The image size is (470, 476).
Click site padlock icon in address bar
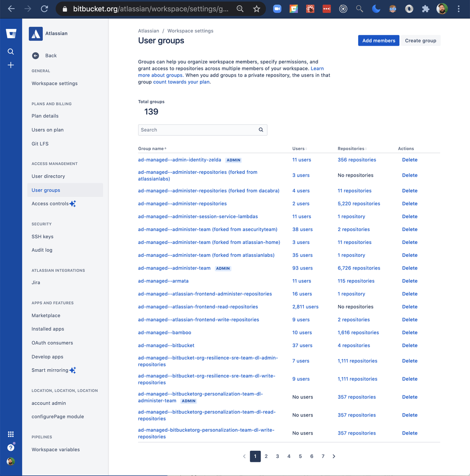tap(65, 9)
